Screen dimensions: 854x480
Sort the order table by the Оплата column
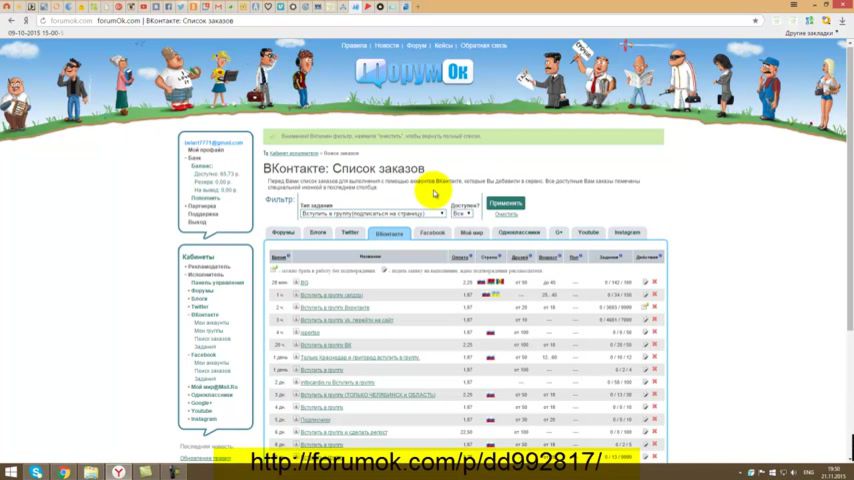(x=460, y=257)
